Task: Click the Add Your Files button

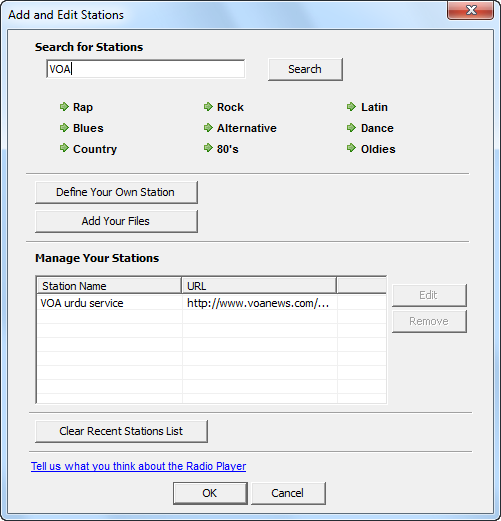Action: (x=116, y=221)
